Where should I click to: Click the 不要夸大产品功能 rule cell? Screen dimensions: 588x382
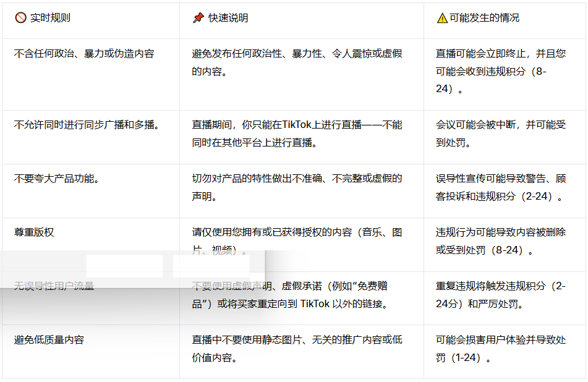pyautogui.click(x=57, y=179)
